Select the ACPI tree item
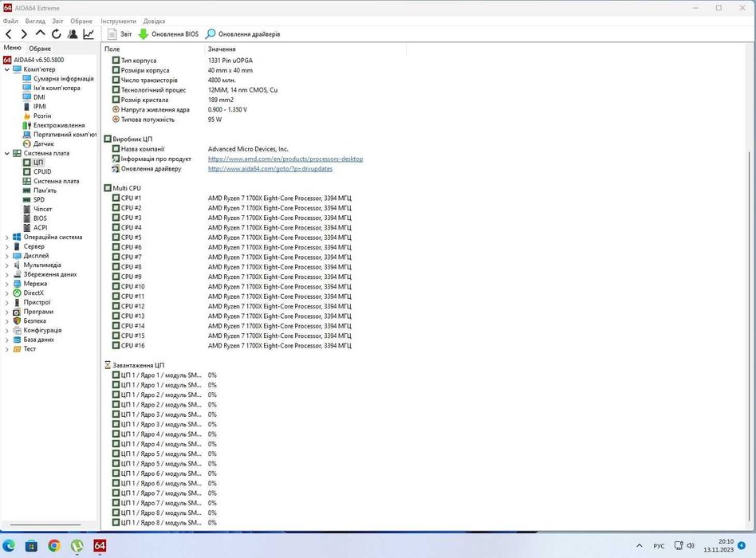 (40, 227)
